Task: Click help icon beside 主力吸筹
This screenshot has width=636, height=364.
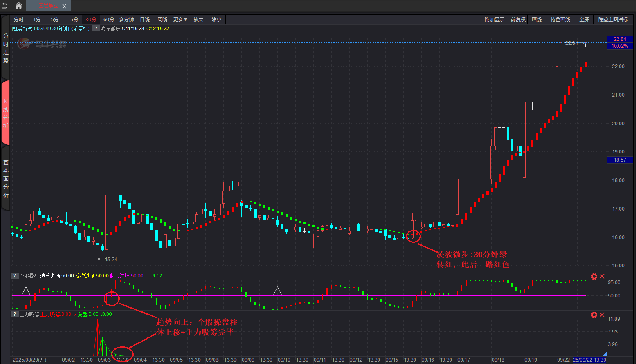Action: [x=14, y=314]
